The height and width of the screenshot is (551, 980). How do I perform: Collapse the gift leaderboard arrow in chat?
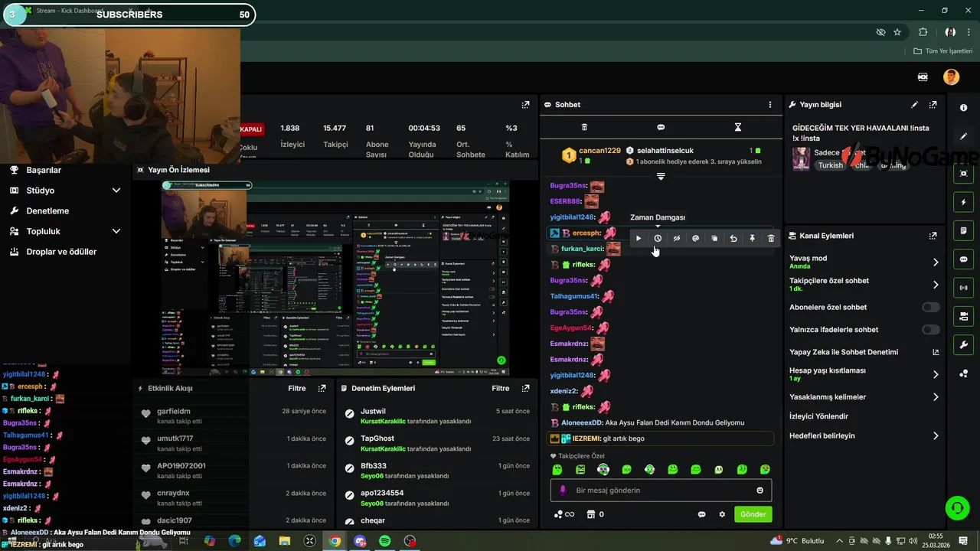tap(661, 176)
